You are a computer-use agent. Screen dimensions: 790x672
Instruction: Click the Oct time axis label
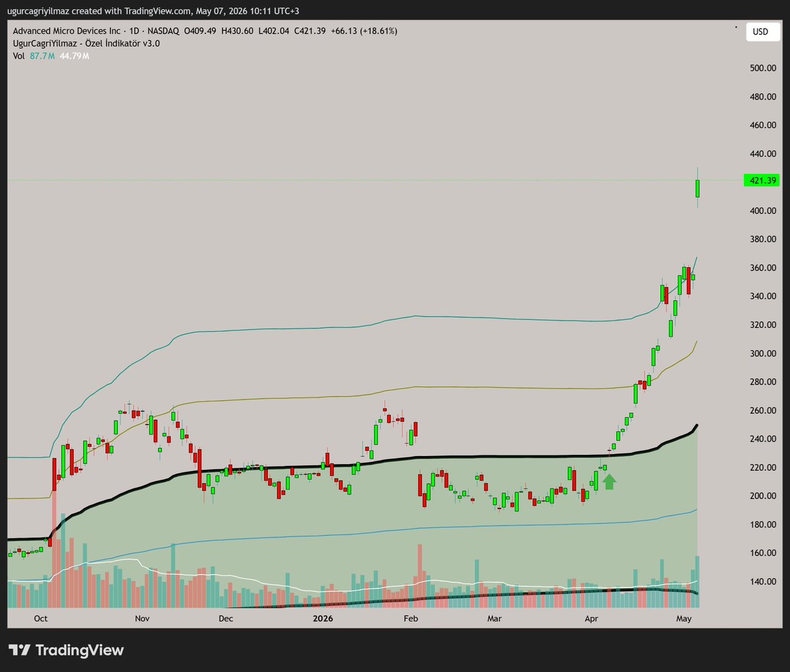[x=41, y=619]
